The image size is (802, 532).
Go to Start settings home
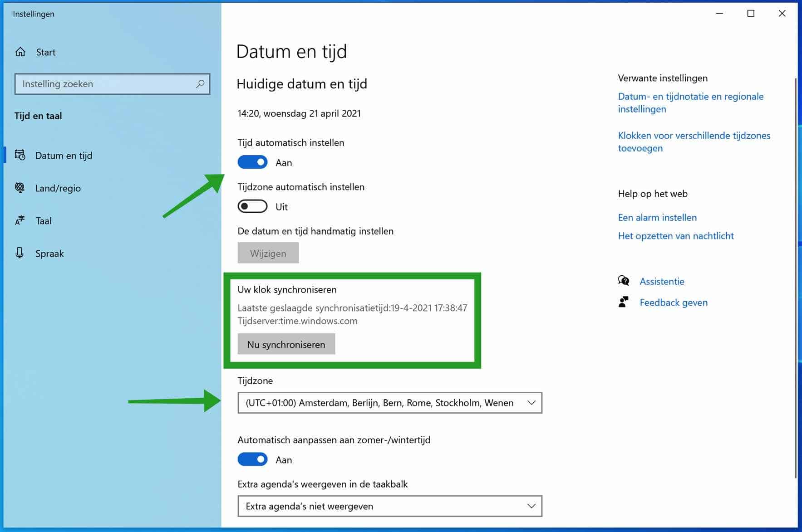[x=112, y=52]
